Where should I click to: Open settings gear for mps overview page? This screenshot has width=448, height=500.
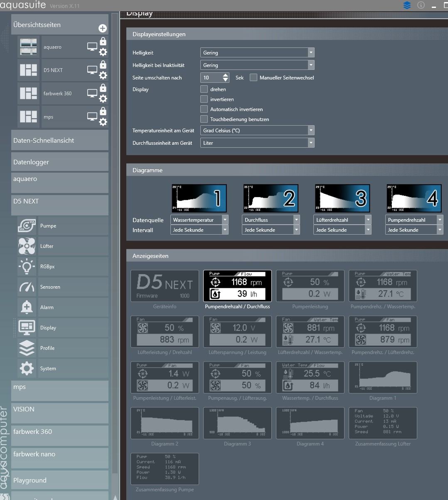tap(103, 122)
